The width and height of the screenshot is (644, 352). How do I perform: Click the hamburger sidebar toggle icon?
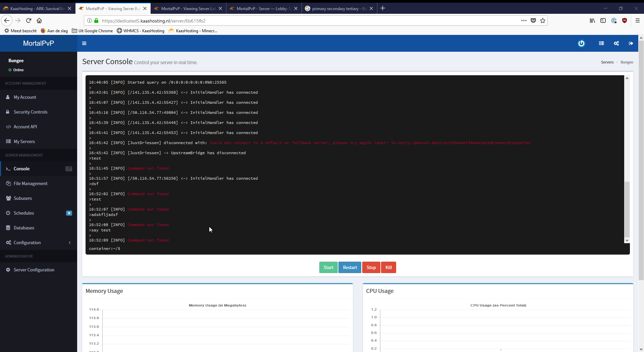[84, 43]
